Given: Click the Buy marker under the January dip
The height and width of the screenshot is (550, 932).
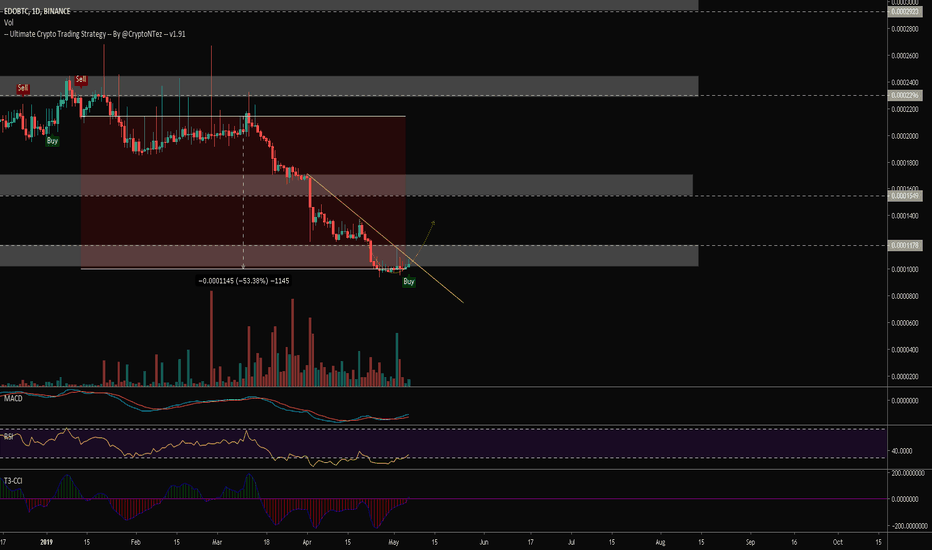Looking at the screenshot, I should click(52, 141).
